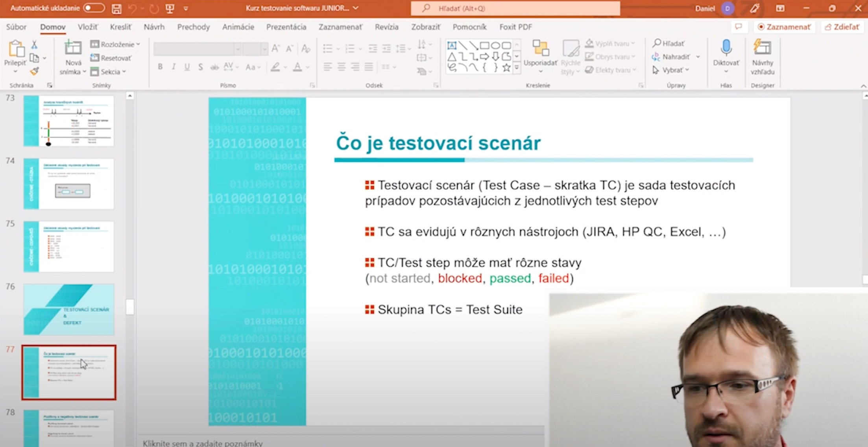Collapse the ribbon chevron
868x447 pixels.
(x=863, y=86)
